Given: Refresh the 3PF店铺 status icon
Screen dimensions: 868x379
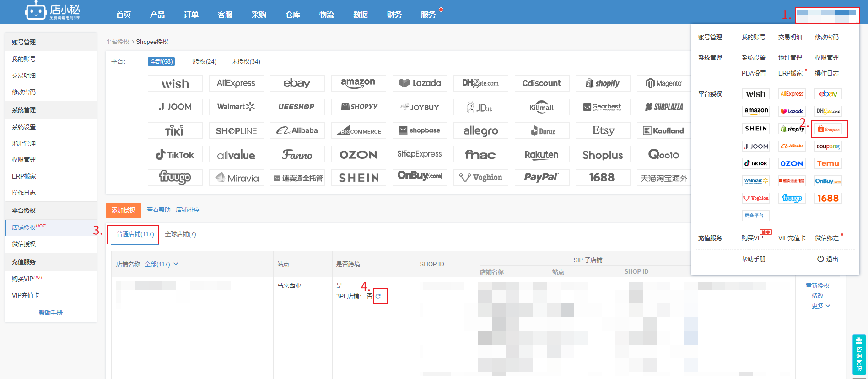Looking at the screenshot, I should [378, 296].
